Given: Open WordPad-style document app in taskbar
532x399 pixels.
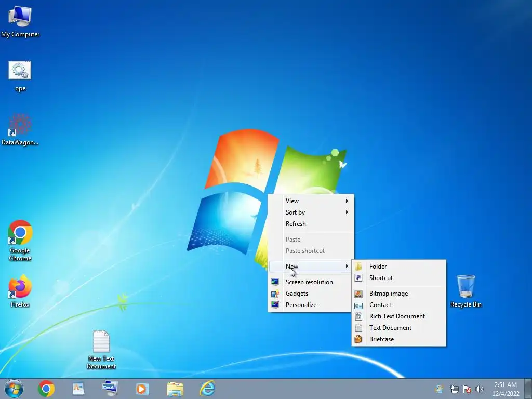Looking at the screenshot, I should point(78,389).
